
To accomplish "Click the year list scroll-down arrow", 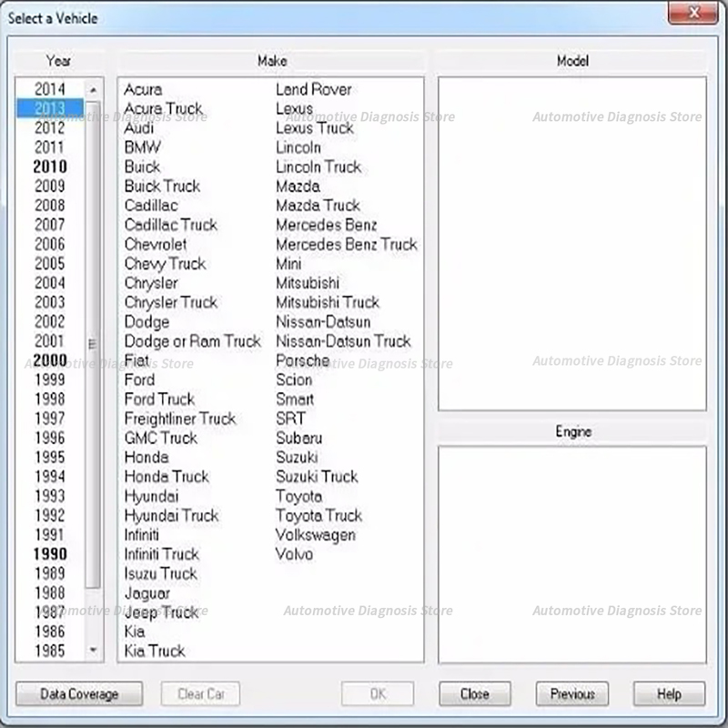I will click(94, 650).
